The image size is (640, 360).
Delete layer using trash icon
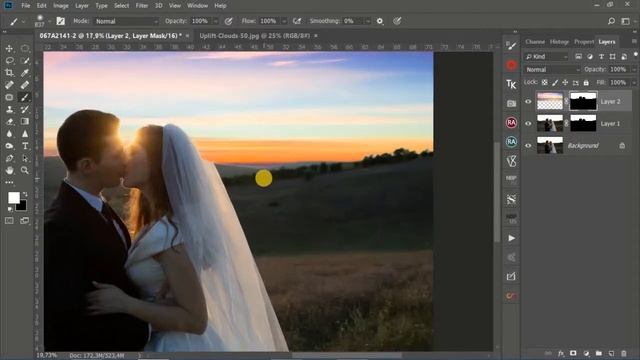pos(624,353)
